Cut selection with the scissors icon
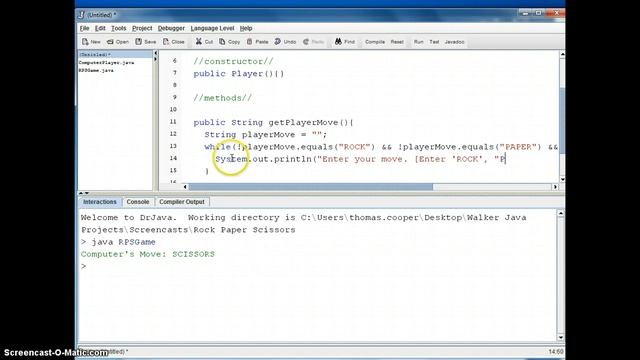 click(x=198, y=42)
